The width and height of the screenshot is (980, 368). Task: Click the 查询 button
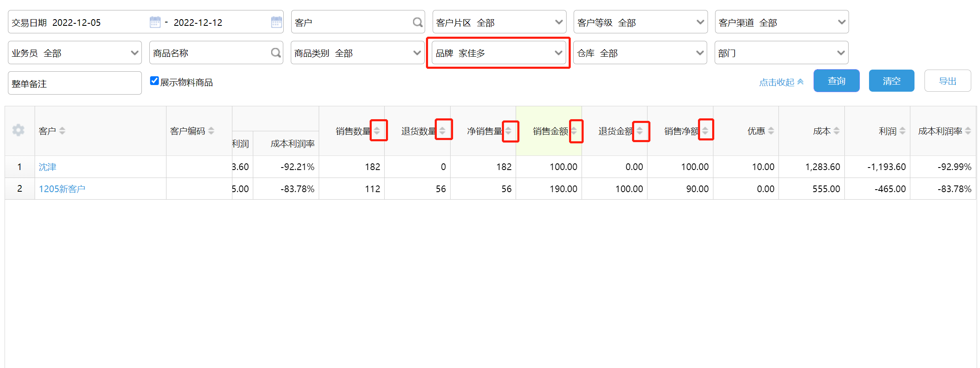click(x=836, y=81)
